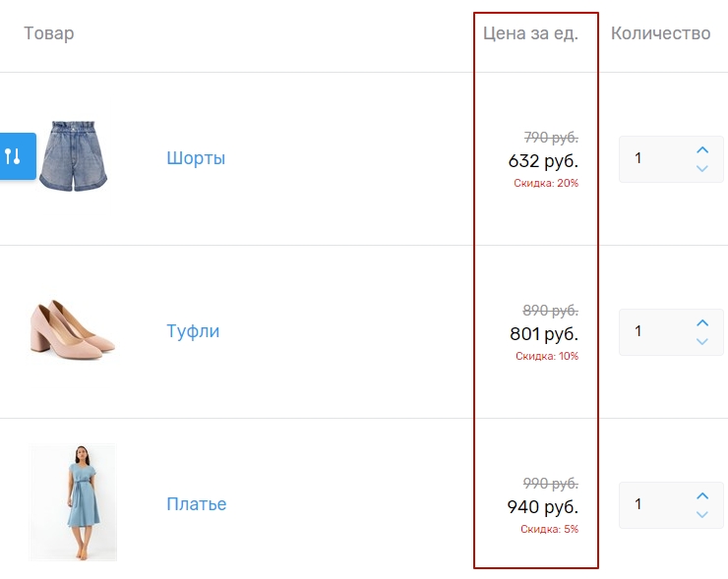Click the denim shorts product image
Screen dimensions: 728x579
(74, 156)
